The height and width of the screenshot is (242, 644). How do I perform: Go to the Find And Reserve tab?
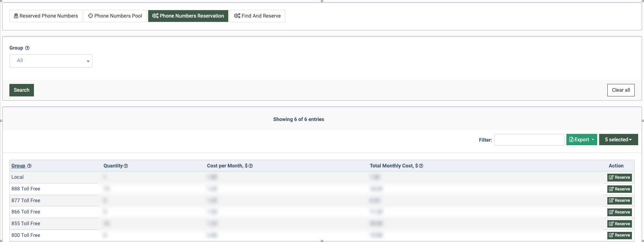click(x=257, y=16)
